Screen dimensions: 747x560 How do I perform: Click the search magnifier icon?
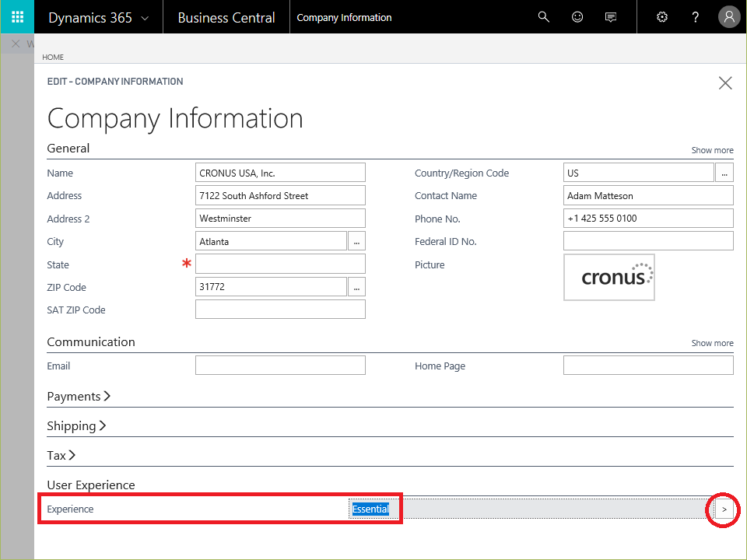[x=544, y=17]
